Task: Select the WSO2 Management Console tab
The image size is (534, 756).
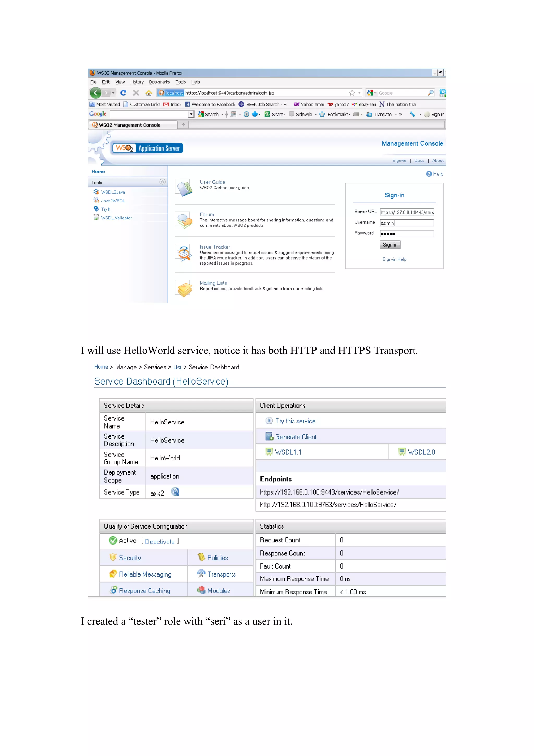Action: [x=133, y=125]
